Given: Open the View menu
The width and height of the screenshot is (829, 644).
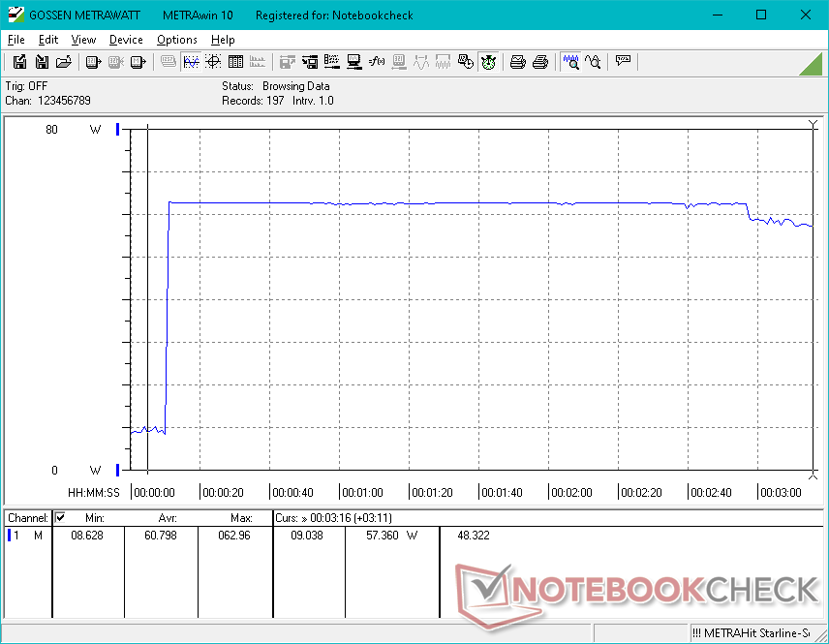Looking at the screenshot, I should coord(83,40).
